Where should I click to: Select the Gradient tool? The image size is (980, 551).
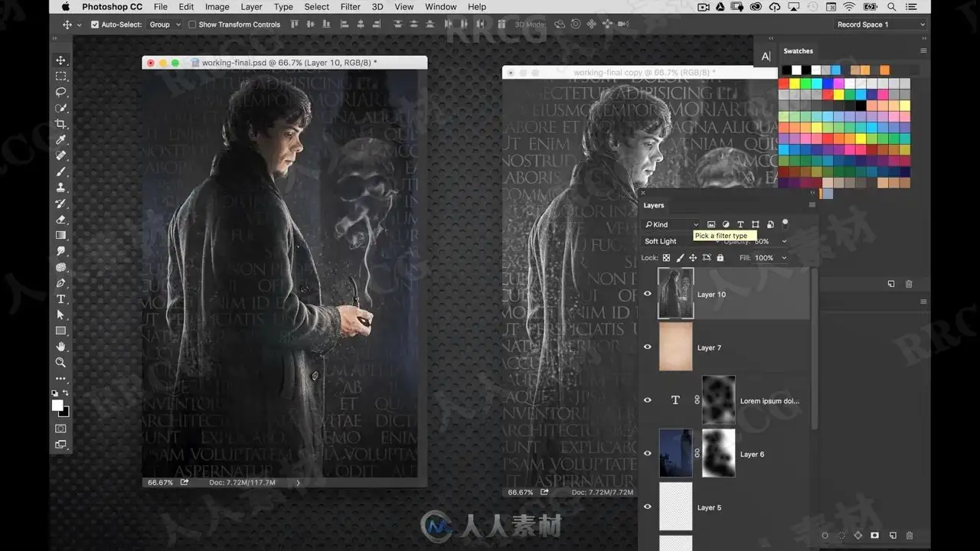coord(61,235)
